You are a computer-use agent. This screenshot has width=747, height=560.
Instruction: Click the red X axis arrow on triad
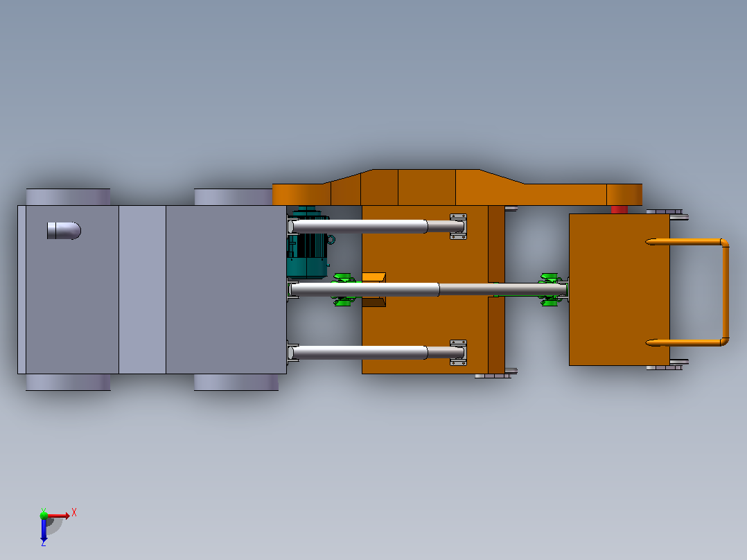coord(58,516)
